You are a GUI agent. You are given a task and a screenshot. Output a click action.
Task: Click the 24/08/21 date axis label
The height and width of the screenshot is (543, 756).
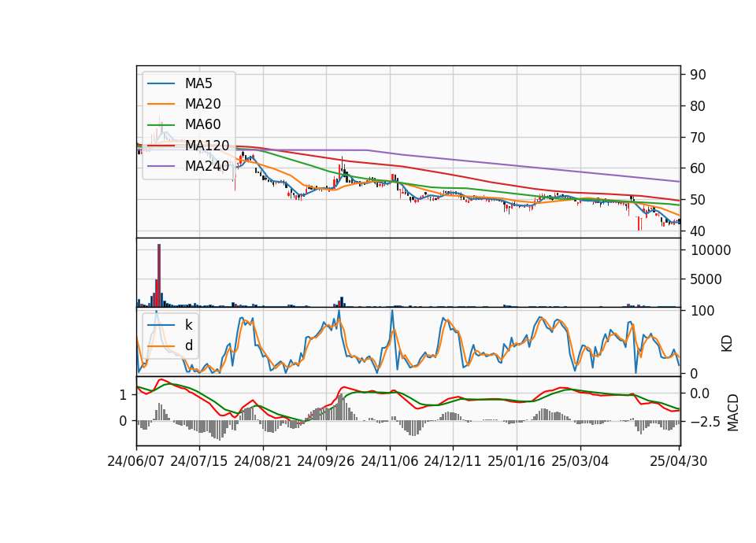[x=262, y=461]
